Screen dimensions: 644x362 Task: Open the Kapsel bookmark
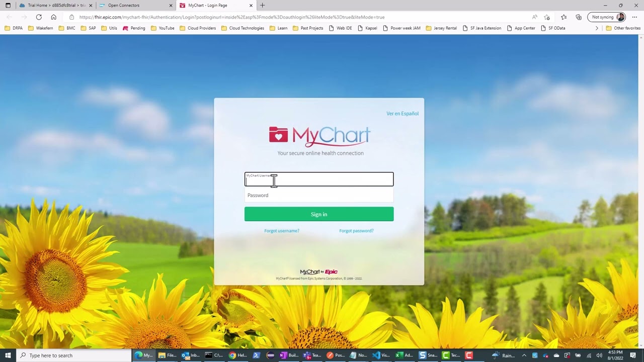click(367, 28)
